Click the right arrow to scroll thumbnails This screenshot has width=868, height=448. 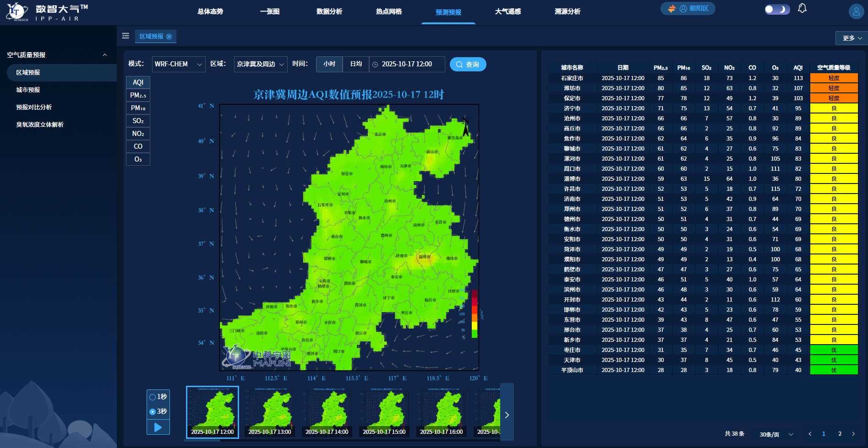pyautogui.click(x=507, y=415)
